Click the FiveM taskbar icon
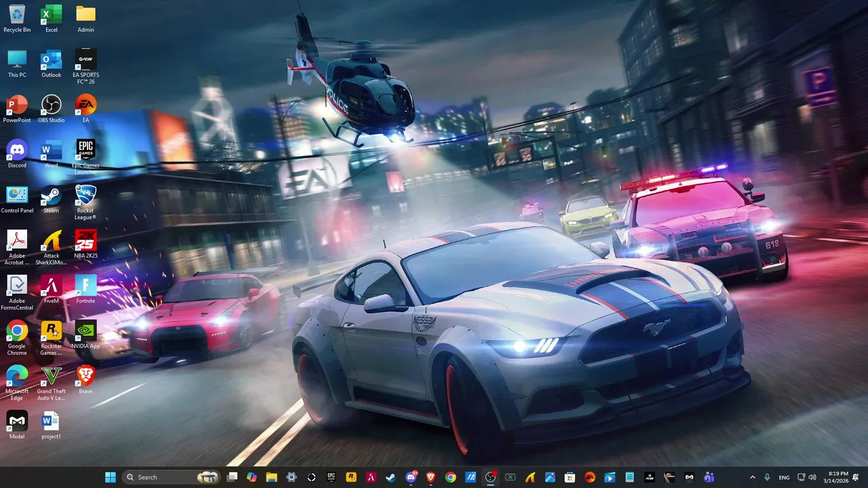The width and height of the screenshot is (868, 488). coord(371,477)
